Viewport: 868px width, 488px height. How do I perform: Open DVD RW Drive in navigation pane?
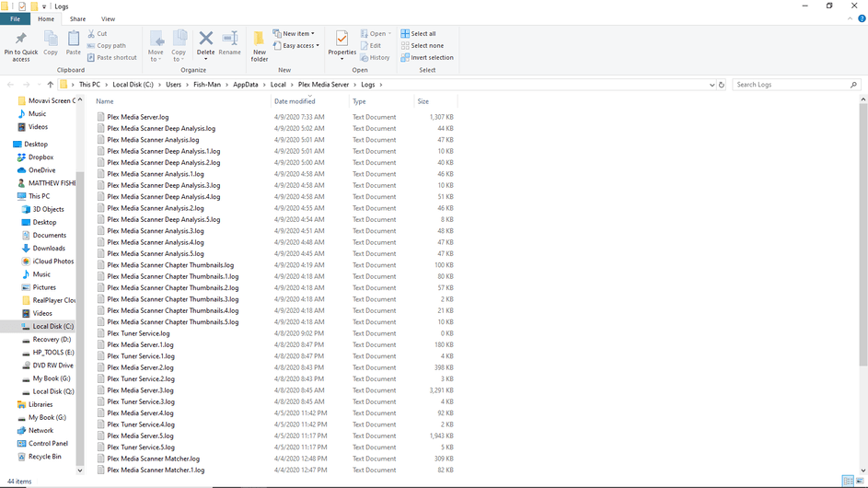(52, 366)
